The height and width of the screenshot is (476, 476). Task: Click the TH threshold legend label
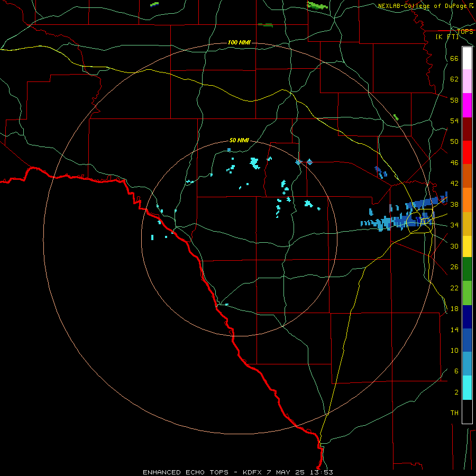pos(454,413)
